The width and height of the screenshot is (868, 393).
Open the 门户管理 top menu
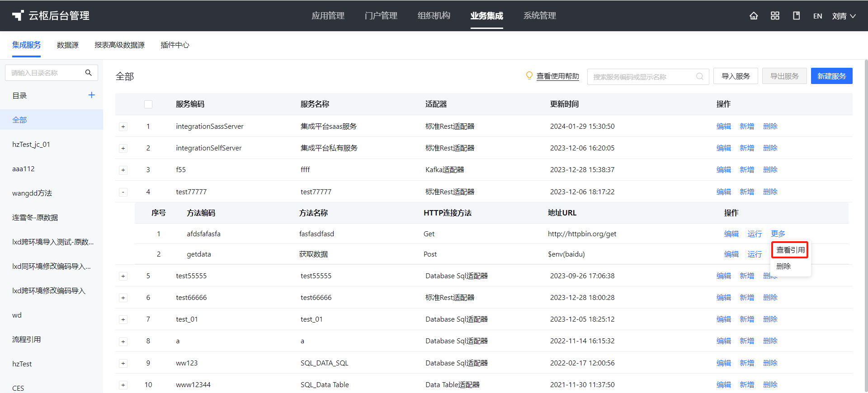[381, 16]
